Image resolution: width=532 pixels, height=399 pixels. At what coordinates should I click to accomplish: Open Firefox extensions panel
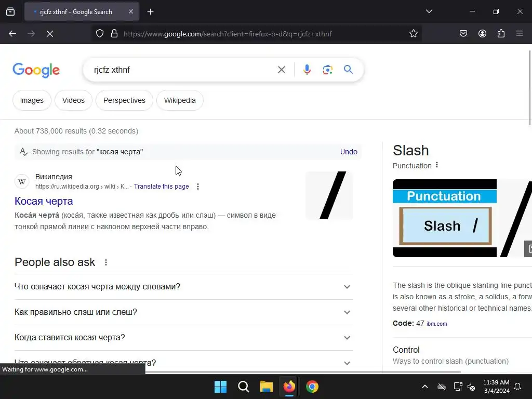coord(501,34)
